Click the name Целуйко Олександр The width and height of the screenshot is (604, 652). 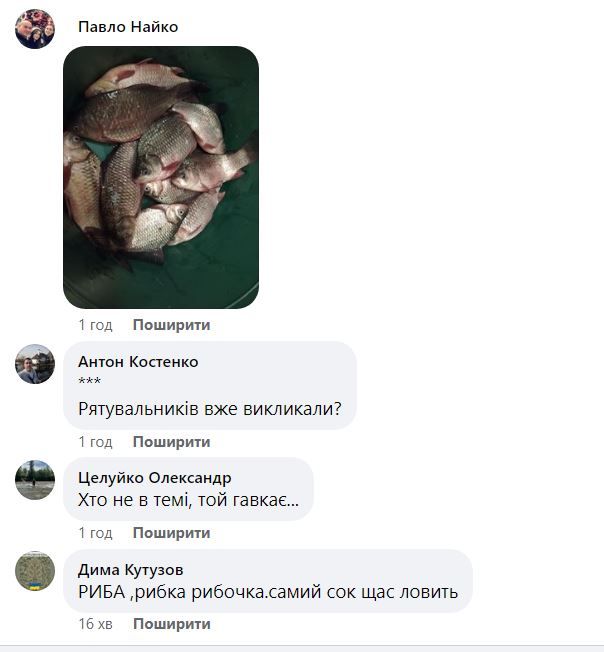click(155, 478)
